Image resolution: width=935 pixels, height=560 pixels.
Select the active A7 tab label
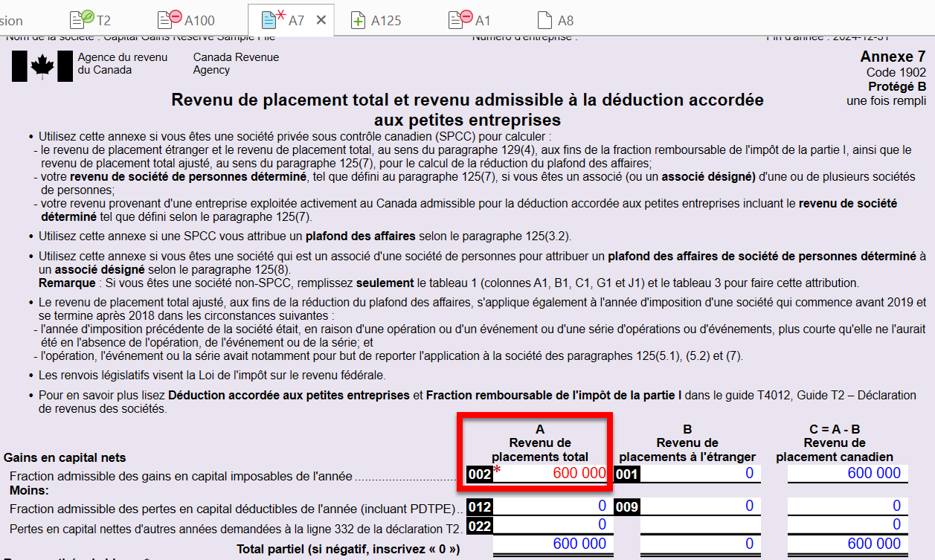pos(297,20)
